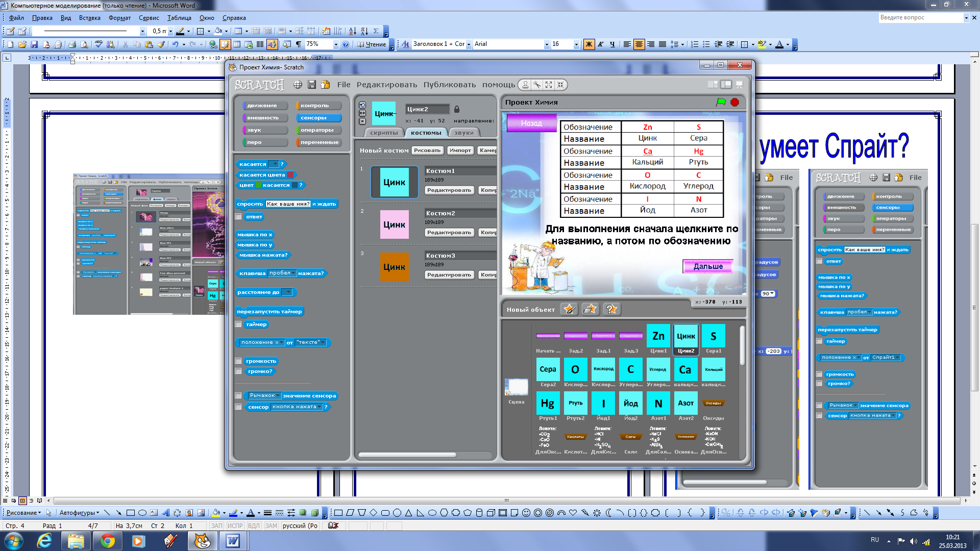980x551 pixels.
Task: Click the Sort Ascending icon in Word
Action: tap(352, 31)
